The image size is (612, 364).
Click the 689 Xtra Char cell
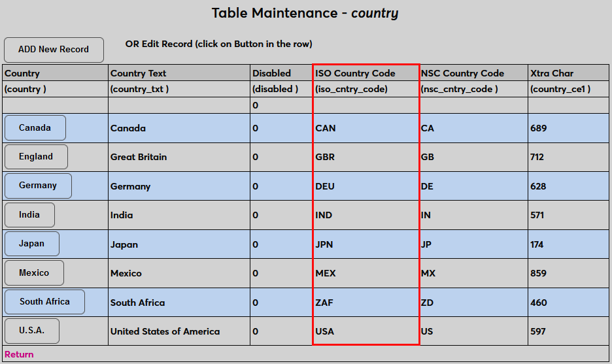539,128
